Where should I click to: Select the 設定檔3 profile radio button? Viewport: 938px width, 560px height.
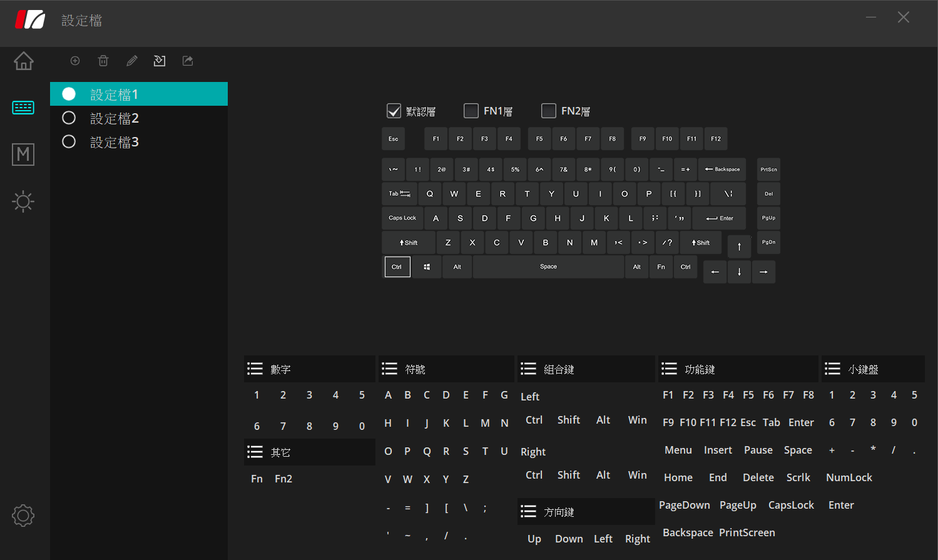(x=69, y=141)
